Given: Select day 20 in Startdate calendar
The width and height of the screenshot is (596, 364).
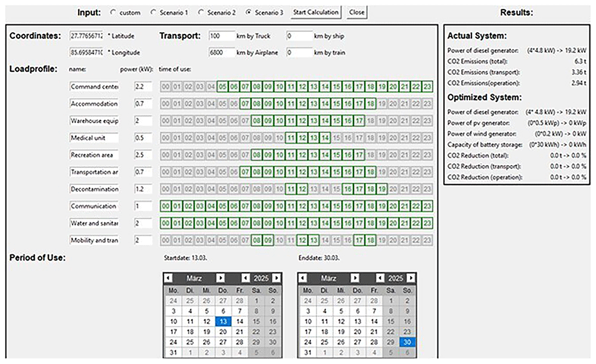Looking at the screenshot, I should pyautogui.click(x=223, y=332).
